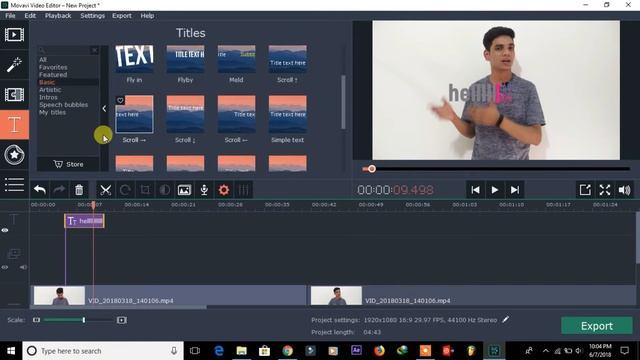Click the timeline scale slider handle
Viewport: 640px width, 360px height.
[84, 320]
